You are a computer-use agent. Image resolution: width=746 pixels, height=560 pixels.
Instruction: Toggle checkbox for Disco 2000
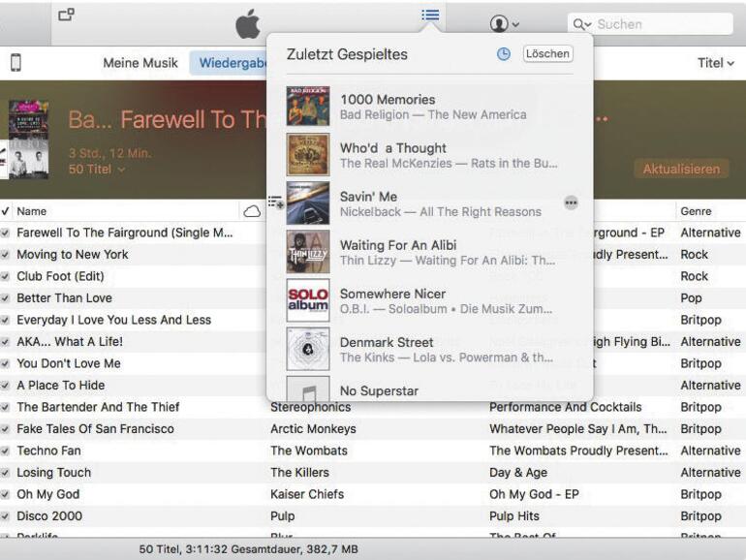(5, 516)
